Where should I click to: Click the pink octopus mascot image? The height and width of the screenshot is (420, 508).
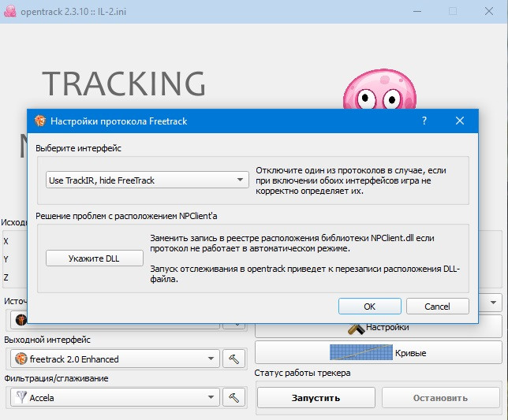[379, 89]
